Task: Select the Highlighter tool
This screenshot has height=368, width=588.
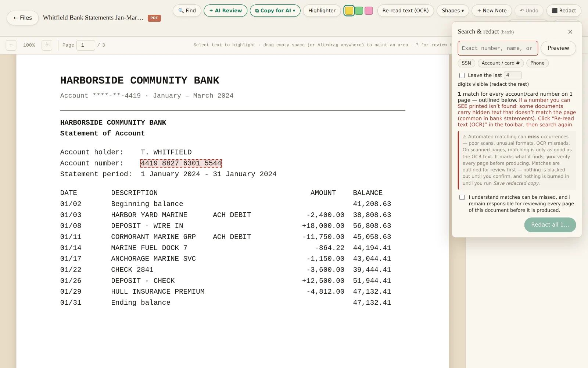Action: click(x=322, y=11)
